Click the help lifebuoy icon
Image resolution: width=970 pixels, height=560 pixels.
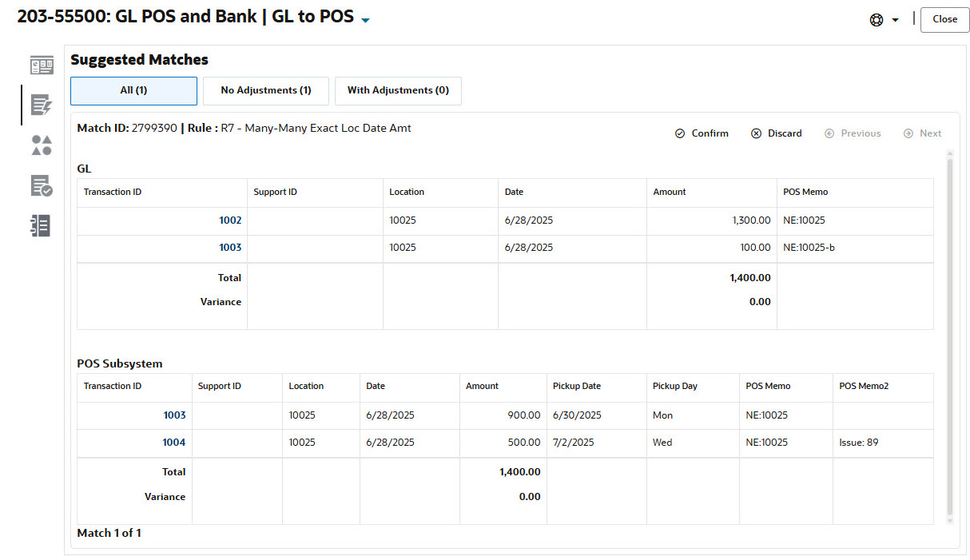pos(877,20)
